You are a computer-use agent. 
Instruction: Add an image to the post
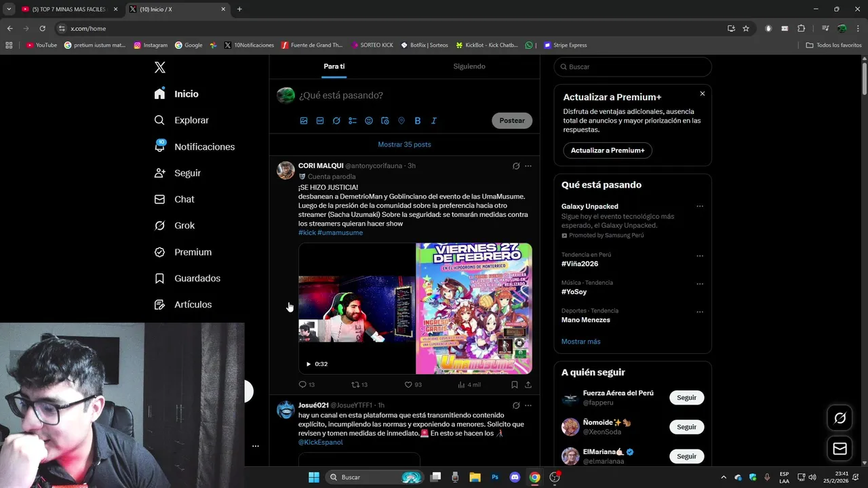[304, 121]
